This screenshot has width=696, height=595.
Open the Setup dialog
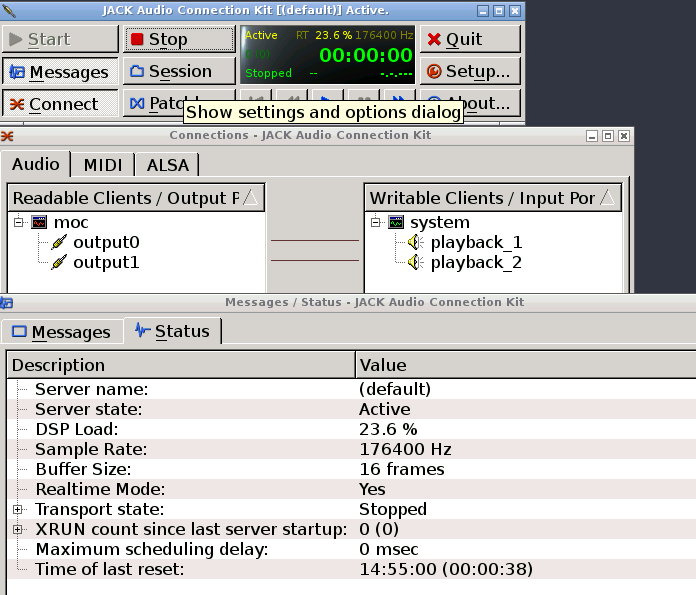(x=470, y=71)
